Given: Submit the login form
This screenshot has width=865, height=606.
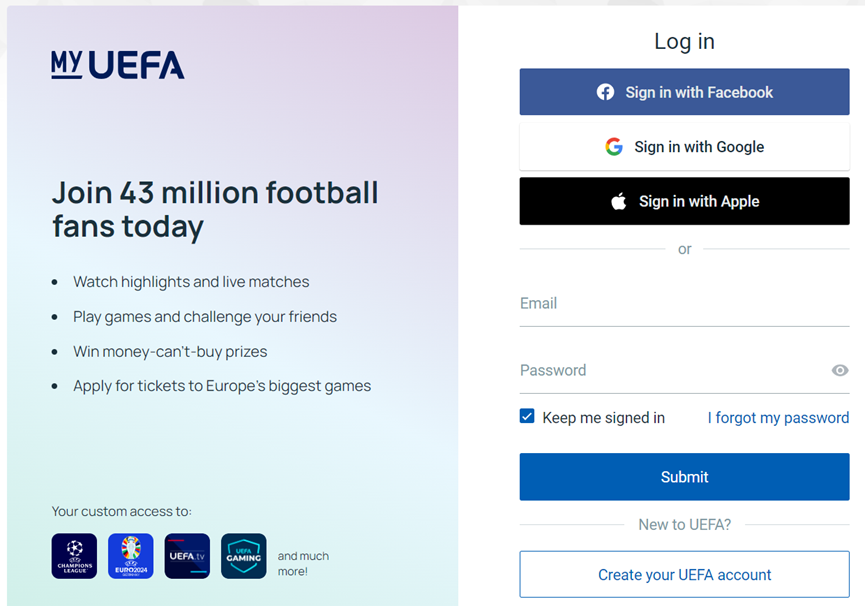Looking at the screenshot, I should click(685, 477).
